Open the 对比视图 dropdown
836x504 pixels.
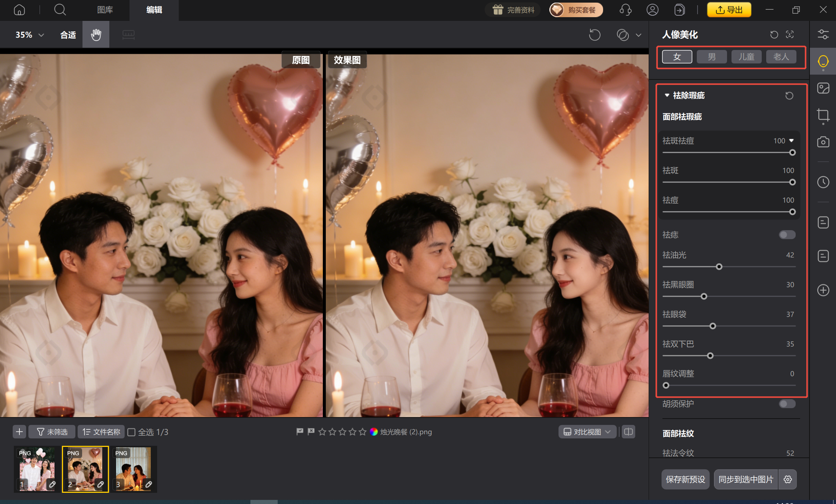[x=587, y=432]
